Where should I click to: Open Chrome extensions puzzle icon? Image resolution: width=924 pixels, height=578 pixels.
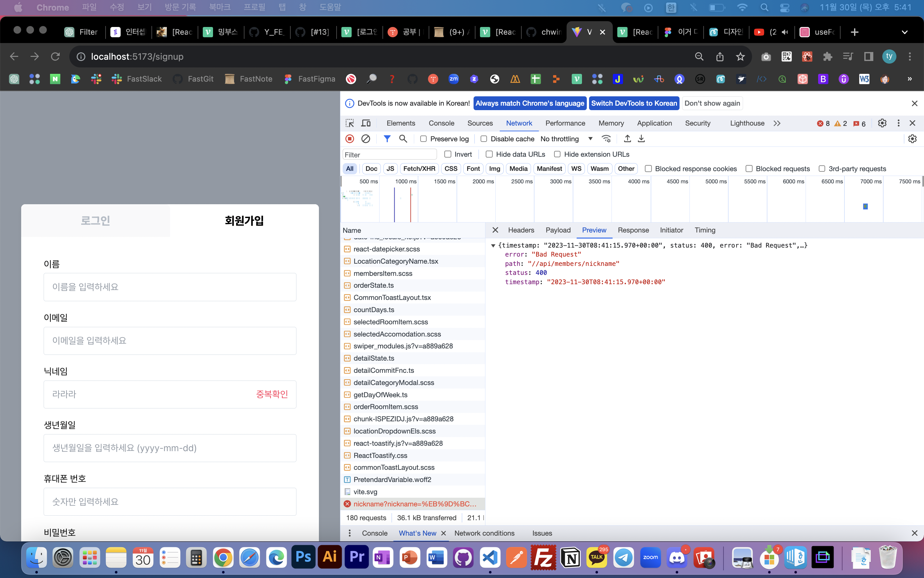(827, 57)
